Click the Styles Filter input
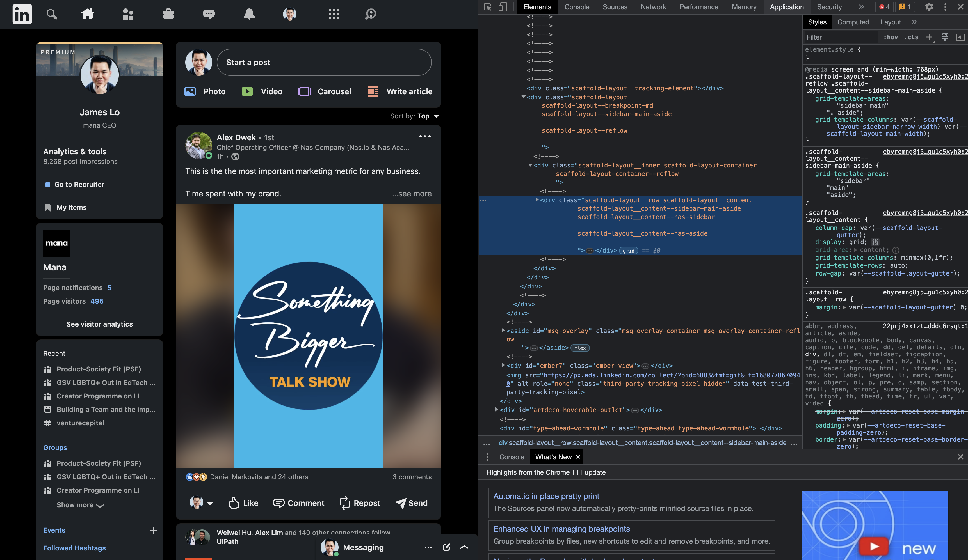The image size is (968, 560). [841, 37]
